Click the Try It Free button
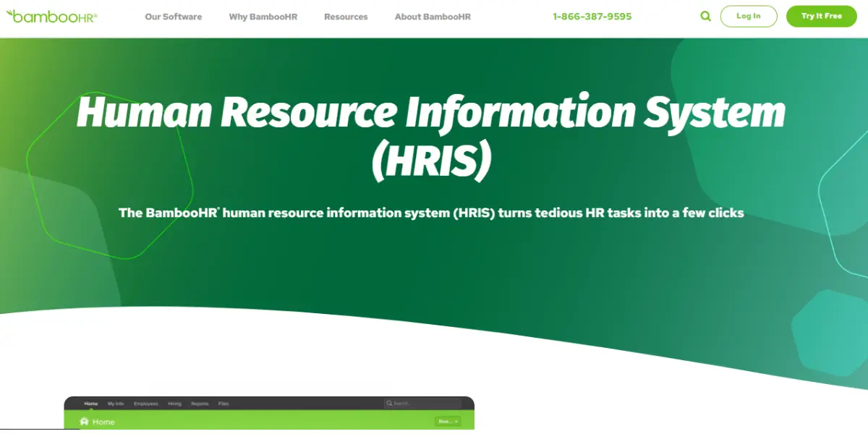This screenshot has height=434, width=868. point(822,16)
